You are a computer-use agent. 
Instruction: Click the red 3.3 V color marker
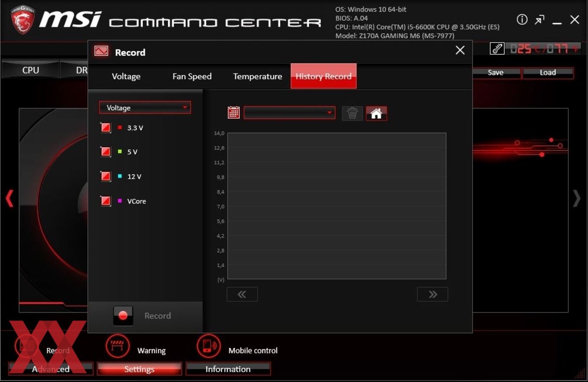[x=120, y=127]
